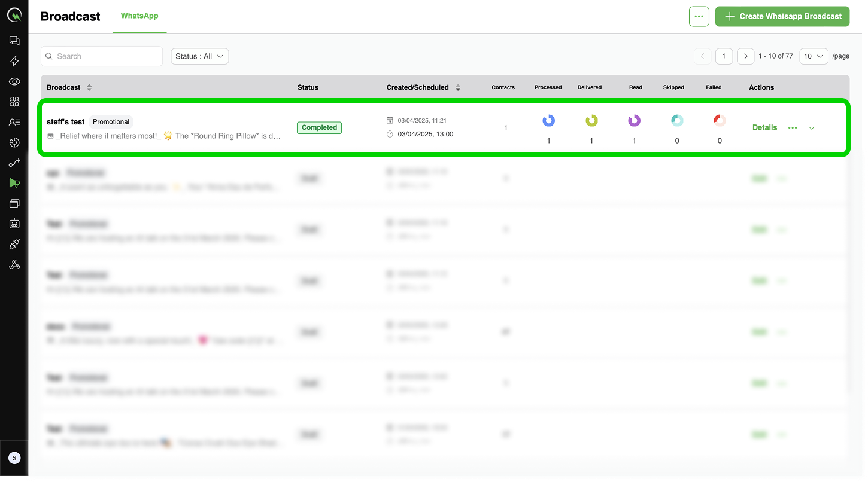Open the chat conversations icon in sidebar
The image size is (868, 482).
[14, 41]
